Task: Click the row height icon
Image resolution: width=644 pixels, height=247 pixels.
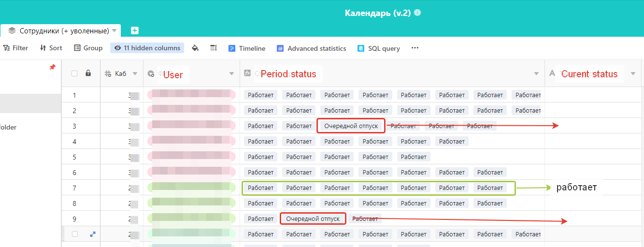Action: coord(213,48)
